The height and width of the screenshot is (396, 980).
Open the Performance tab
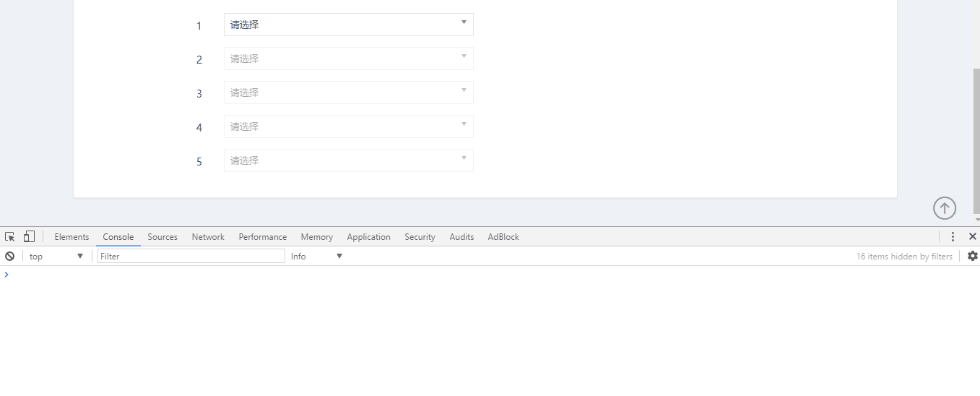[x=263, y=236]
